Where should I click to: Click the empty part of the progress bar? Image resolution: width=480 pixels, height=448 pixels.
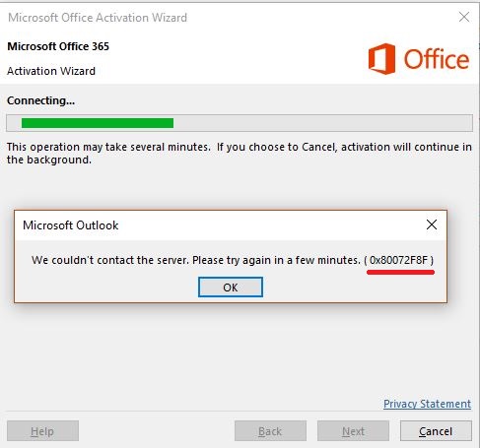(322, 123)
